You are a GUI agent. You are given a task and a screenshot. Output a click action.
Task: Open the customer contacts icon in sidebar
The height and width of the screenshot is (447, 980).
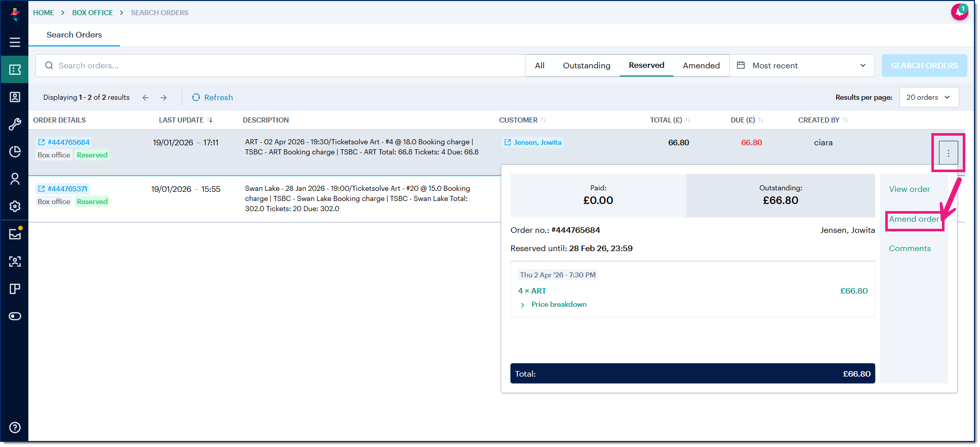pos(15,97)
